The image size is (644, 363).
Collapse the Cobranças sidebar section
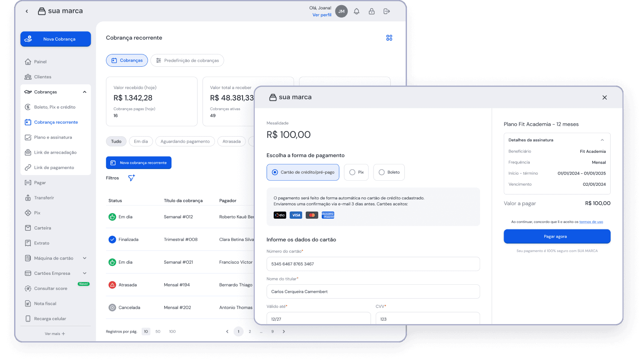(84, 92)
